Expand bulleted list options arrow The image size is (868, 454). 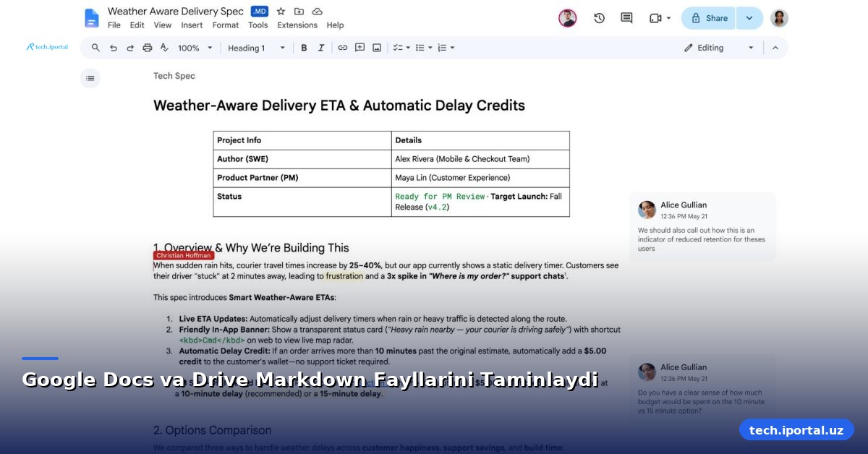430,48
